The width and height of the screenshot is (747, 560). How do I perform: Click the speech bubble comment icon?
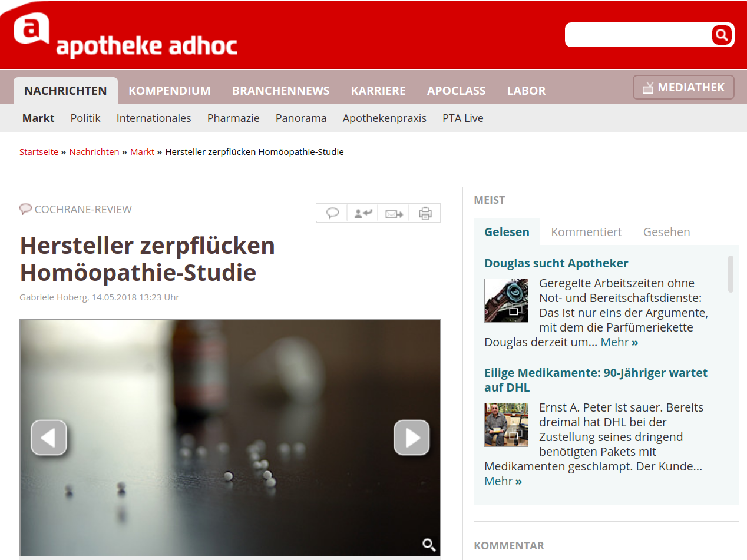tap(332, 213)
